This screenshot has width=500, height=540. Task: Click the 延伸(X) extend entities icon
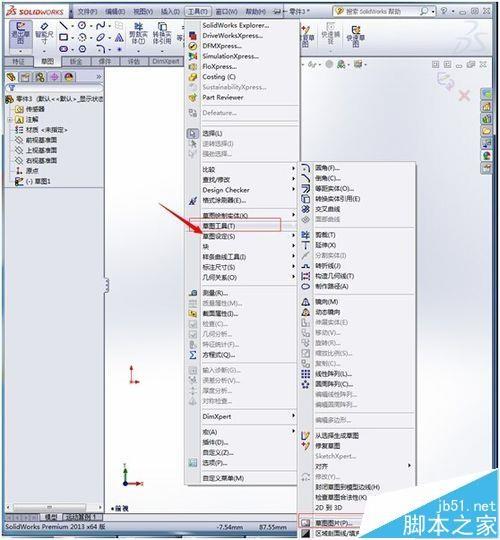pos(305,245)
